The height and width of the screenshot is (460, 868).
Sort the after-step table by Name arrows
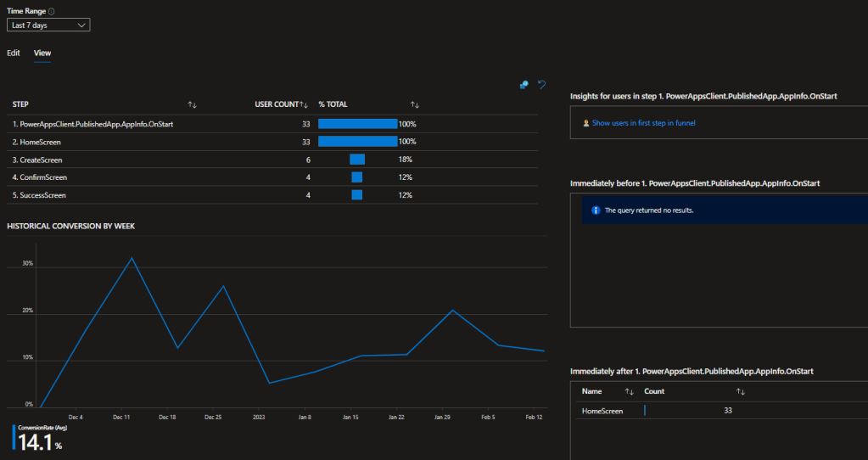(x=630, y=391)
